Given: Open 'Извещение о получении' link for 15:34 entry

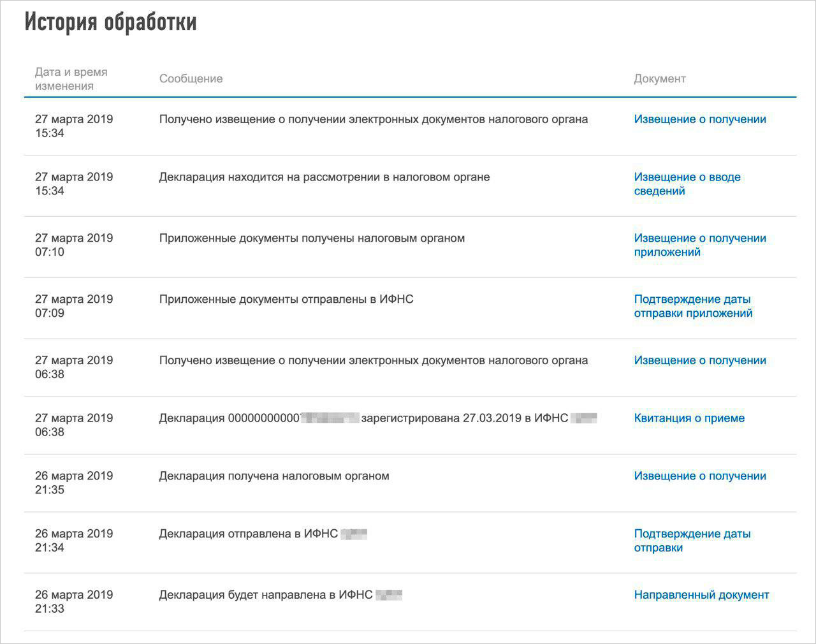Looking at the screenshot, I should [699, 119].
